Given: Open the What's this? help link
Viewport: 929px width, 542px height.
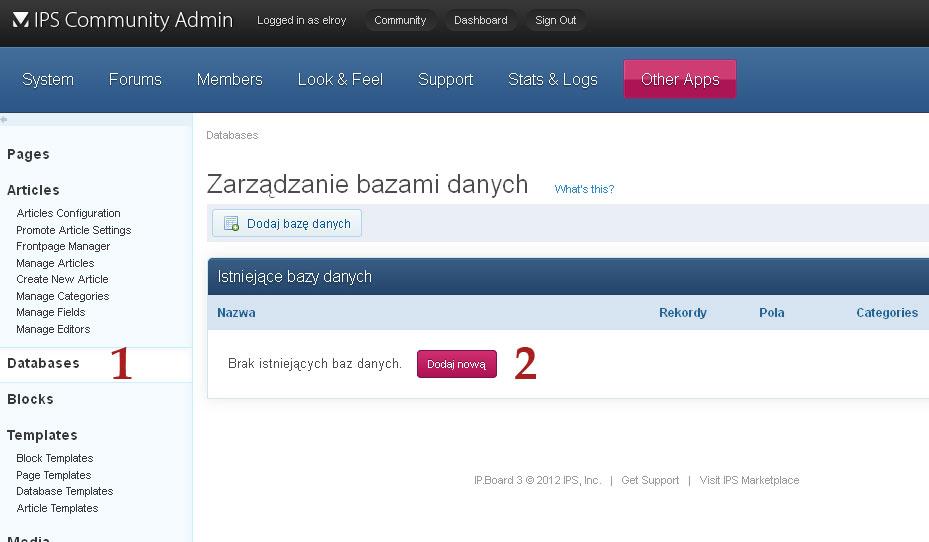Looking at the screenshot, I should coord(584,189).
